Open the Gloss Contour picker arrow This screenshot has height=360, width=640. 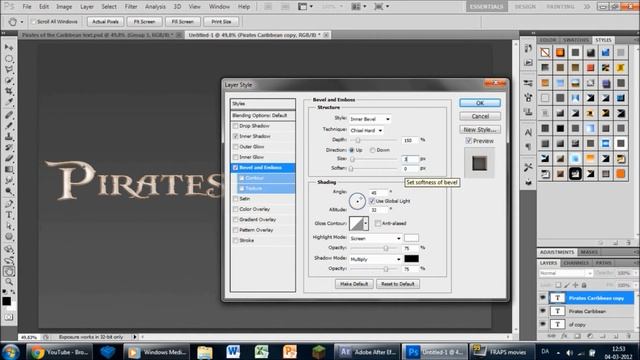(x=366, y=223)
